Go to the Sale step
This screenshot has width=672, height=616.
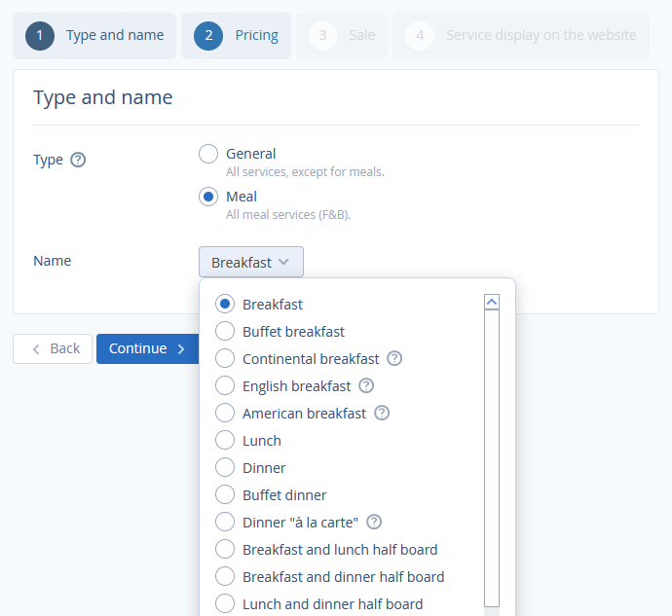coord(342,36)
